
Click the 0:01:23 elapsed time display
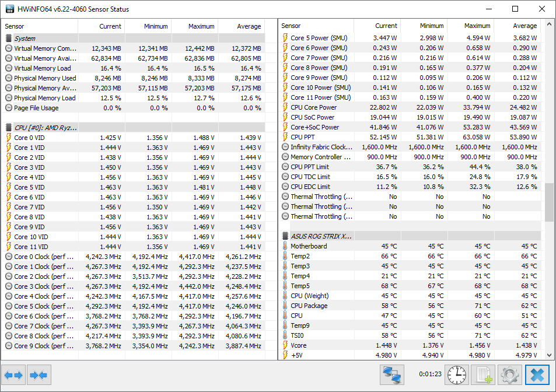point(430,374)
